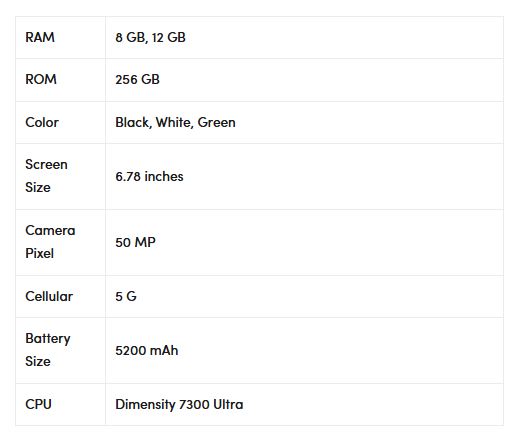
Task: Click the word Green in Color row
Action: [x=217, y=122]
